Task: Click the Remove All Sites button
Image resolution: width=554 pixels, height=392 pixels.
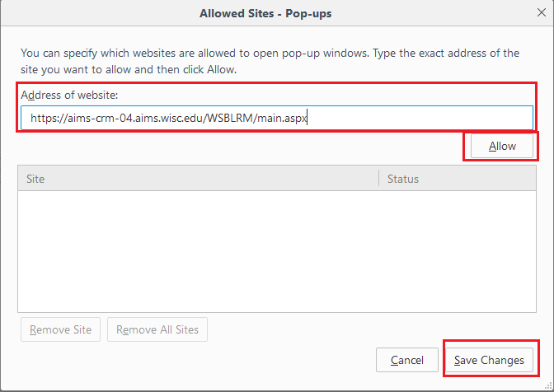Action: pyautogui.click(x=157, y=330)
